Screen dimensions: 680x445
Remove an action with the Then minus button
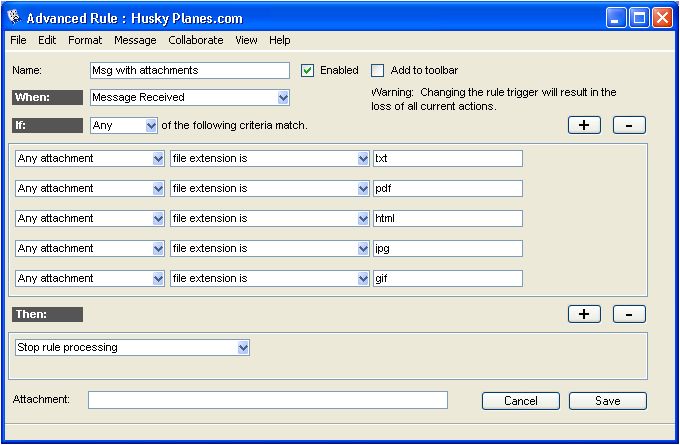tap(629, 314)
